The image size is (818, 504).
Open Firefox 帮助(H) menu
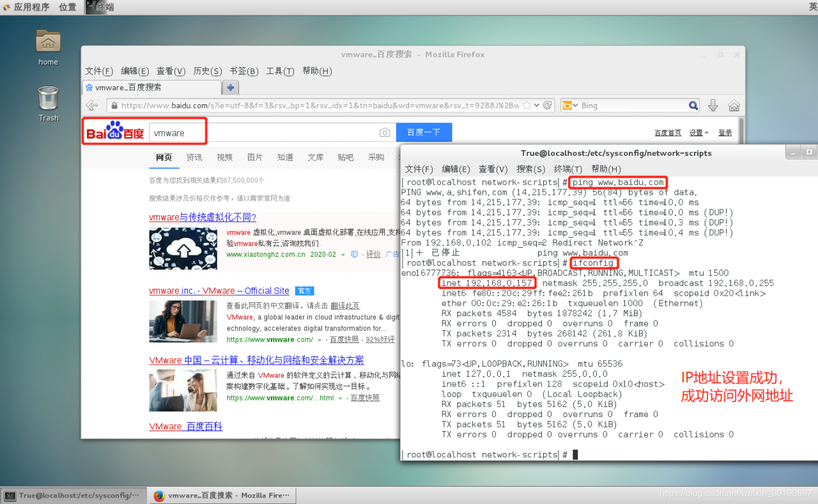[317, 71]
